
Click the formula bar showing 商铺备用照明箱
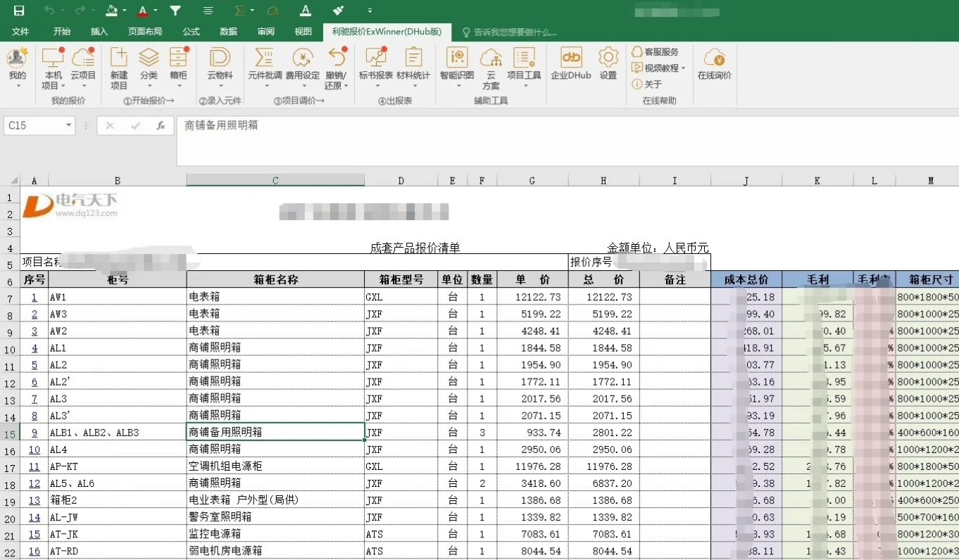(x=568, y=141)
